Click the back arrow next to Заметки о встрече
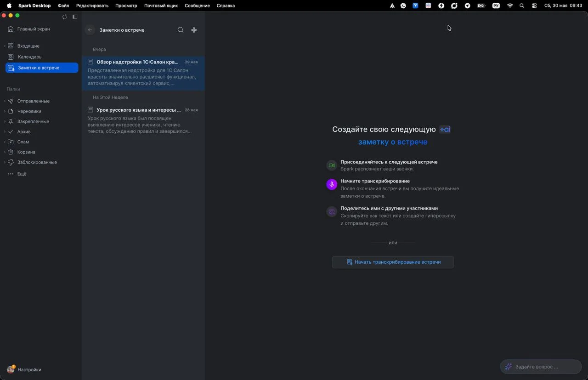 [90, 30]
